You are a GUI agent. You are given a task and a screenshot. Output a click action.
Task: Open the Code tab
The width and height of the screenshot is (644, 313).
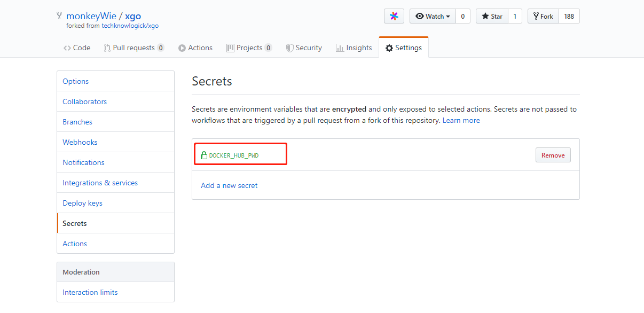coord(77,48)
